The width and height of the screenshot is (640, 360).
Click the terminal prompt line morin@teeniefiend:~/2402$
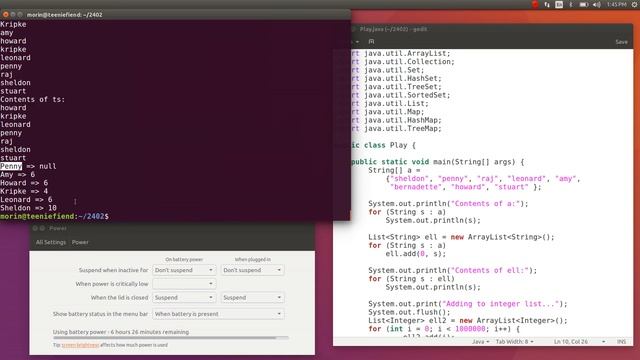pos(54,216)
